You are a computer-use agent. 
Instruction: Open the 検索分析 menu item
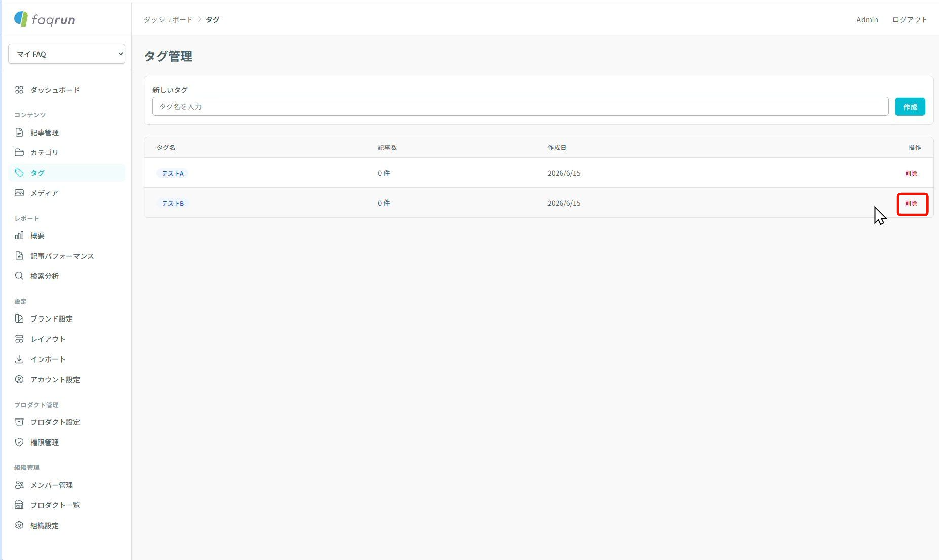[x=66, y=276]
